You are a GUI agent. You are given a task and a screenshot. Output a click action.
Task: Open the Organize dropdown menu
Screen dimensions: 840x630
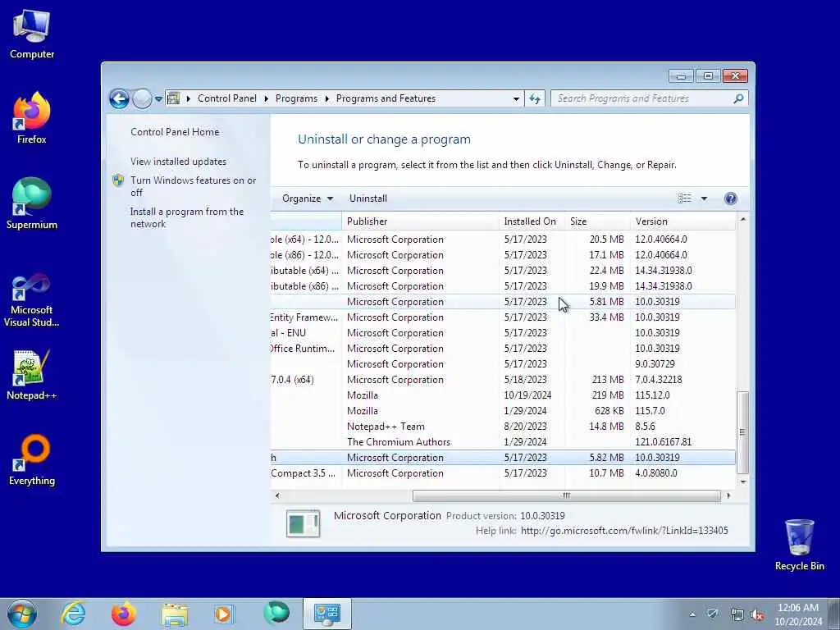pos(308,199)
